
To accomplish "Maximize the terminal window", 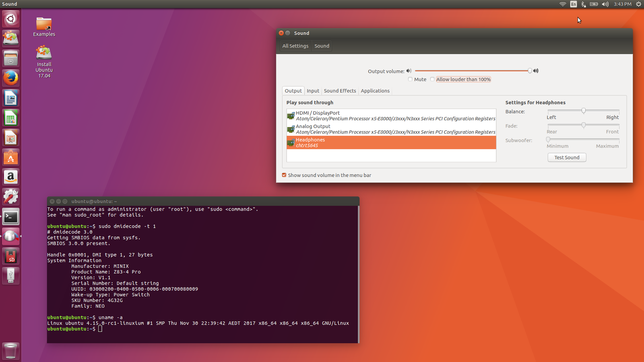I will 65,201.
